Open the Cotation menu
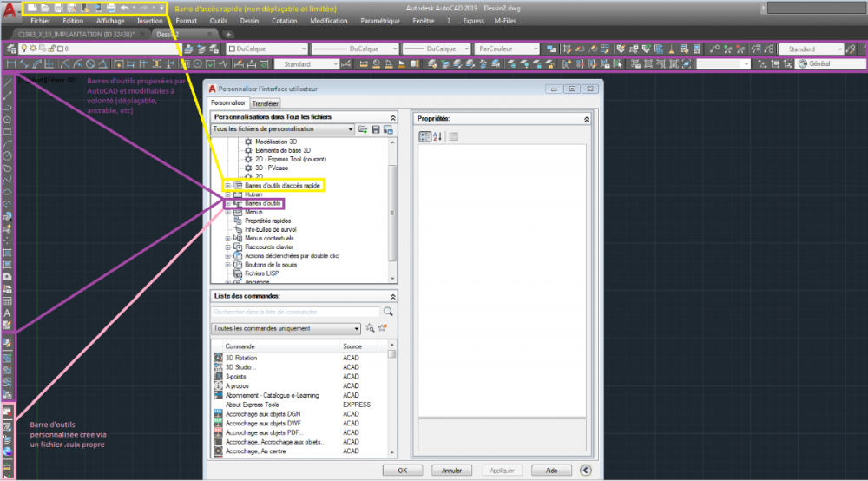Viewport: 868px width, 481px height. pos(285,21)
